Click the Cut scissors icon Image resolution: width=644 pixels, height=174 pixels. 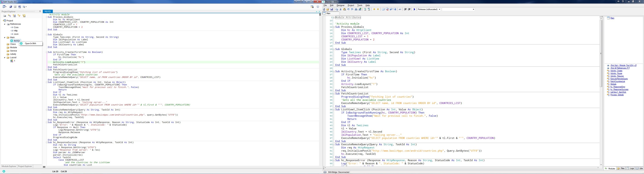(340, 9)
